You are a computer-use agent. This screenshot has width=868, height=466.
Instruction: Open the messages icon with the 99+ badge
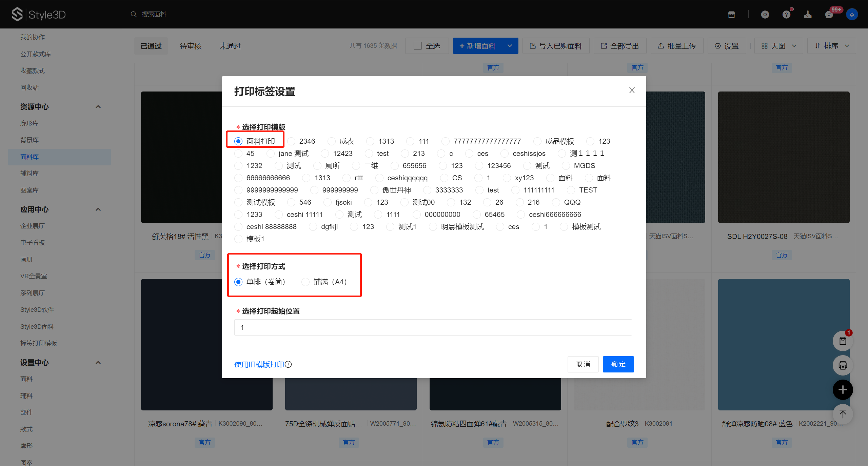tap(829, 15)
